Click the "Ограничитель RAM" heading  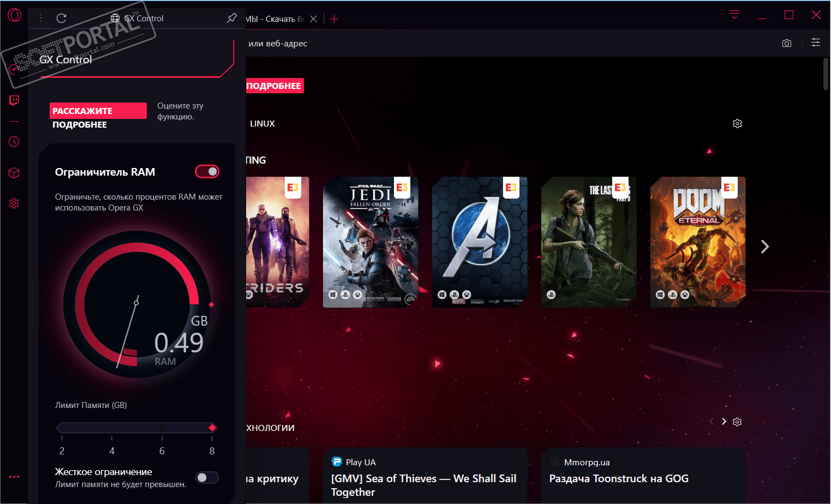click(105, 172)
